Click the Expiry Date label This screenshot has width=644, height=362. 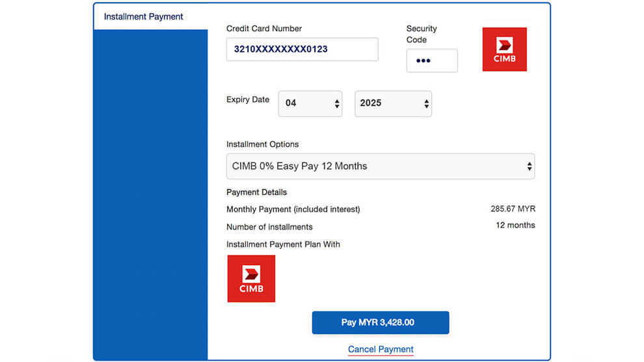tap(248, 99)
